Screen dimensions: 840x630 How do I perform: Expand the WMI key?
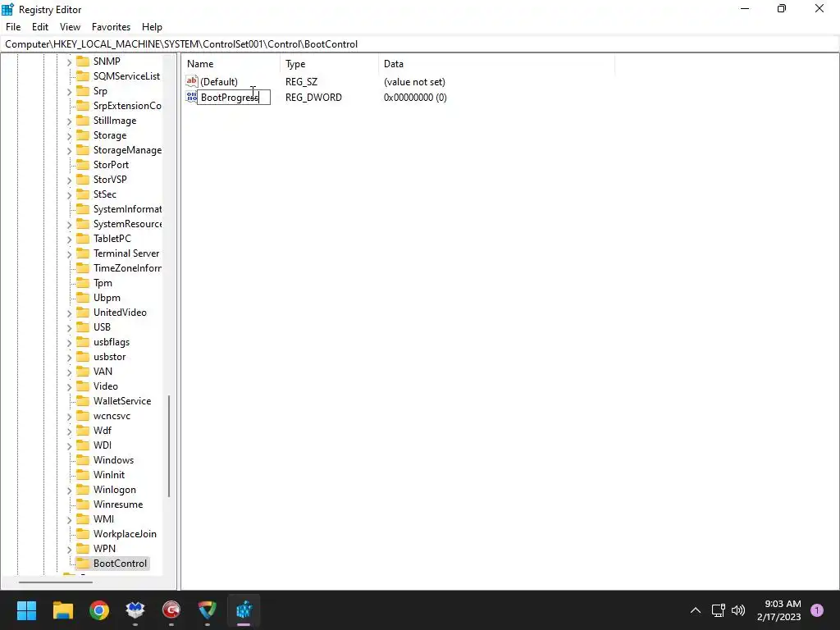pyautogui.click(x=69, y=519)
